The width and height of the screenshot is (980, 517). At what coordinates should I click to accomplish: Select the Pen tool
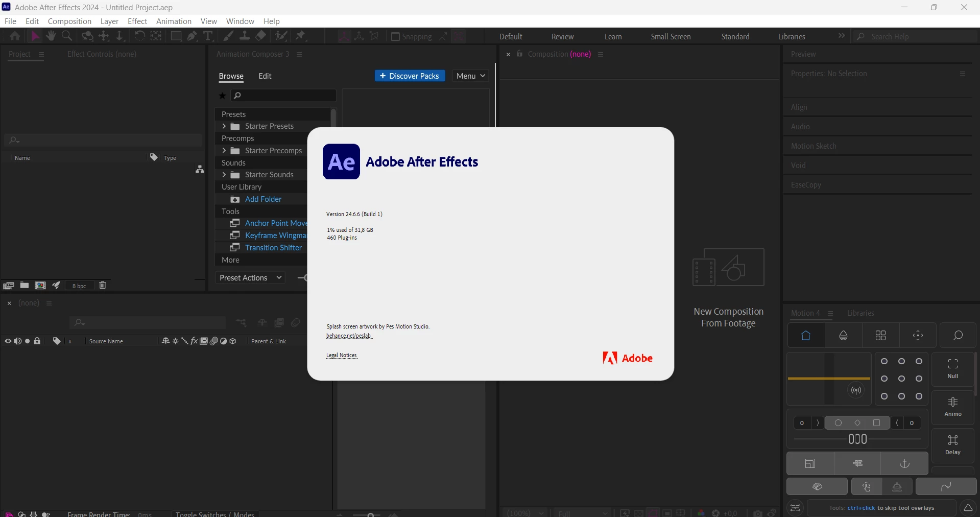[x=192, y=36]
